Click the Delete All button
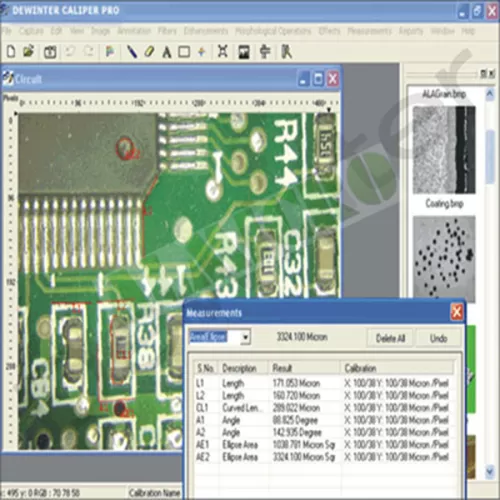Image resolution: width=500 pixels, height=500 pixels. point(390,339)
